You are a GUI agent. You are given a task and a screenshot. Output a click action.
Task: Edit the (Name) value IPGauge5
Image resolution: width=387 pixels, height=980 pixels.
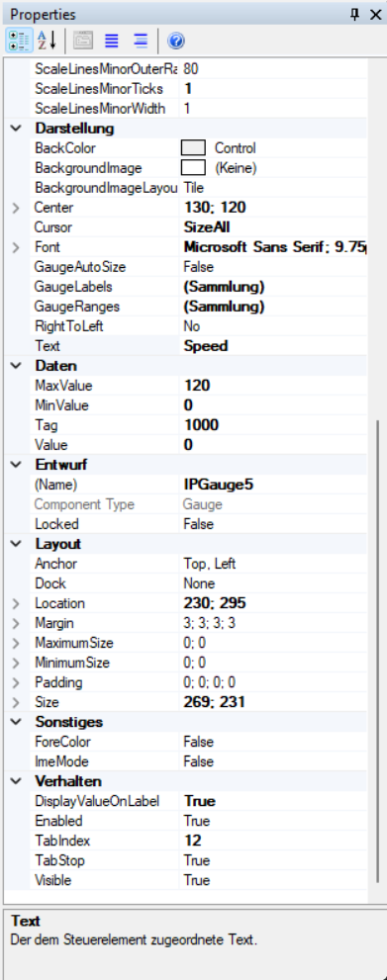[x=218, y=485]
